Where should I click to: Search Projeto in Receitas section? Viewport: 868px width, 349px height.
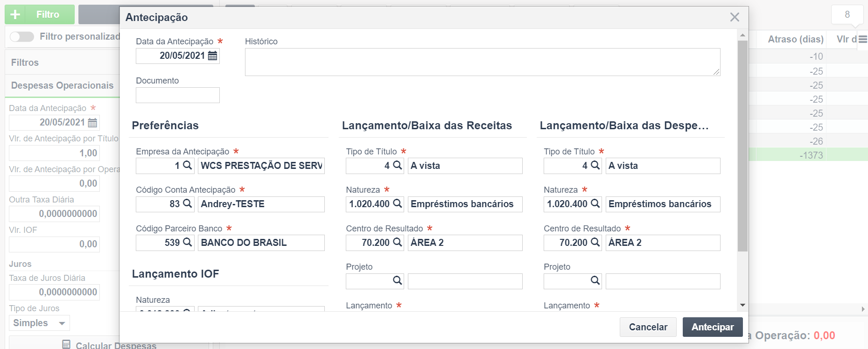397,280
